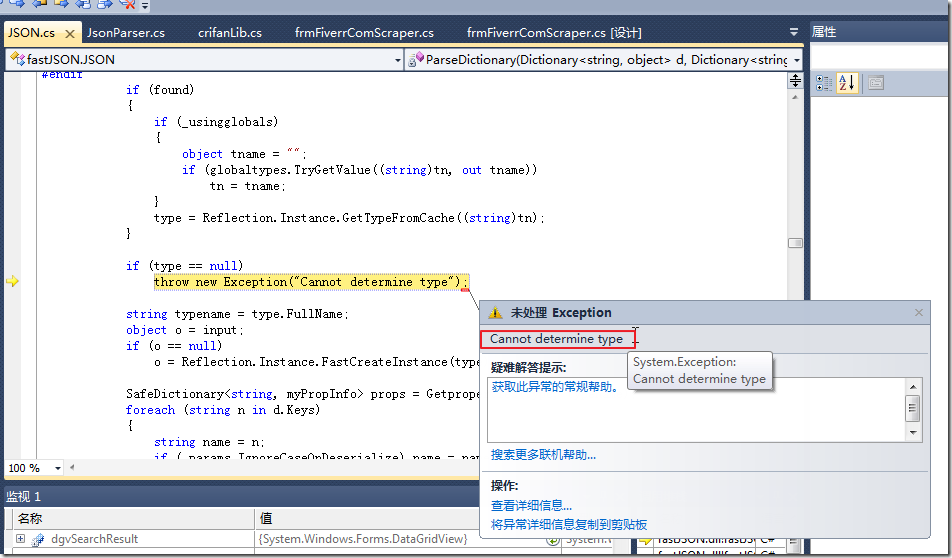This screenshot has width=952, height=558.
Task: Close the 未处理 Exception popup
Action: click(x=919, y=313)
